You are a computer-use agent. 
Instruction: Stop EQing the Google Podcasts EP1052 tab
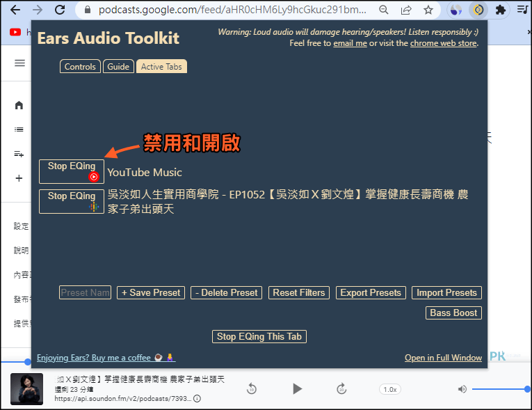point(72,201)
